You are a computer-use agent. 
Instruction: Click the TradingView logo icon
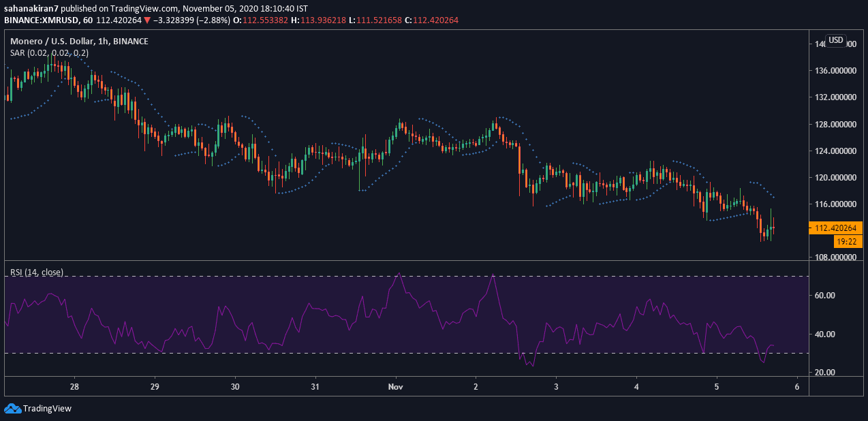click(12, 408)
